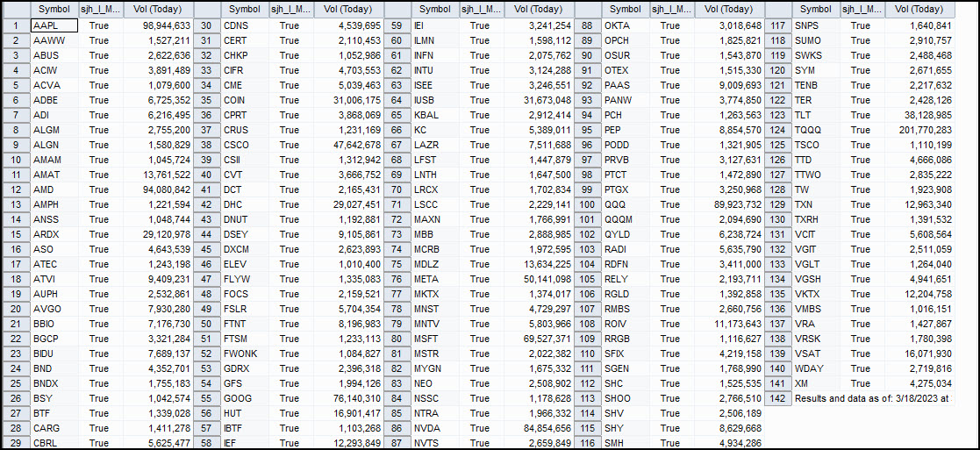Select the FWONK symbol cell
Viewport: 980px width, 450px height.
245,354
